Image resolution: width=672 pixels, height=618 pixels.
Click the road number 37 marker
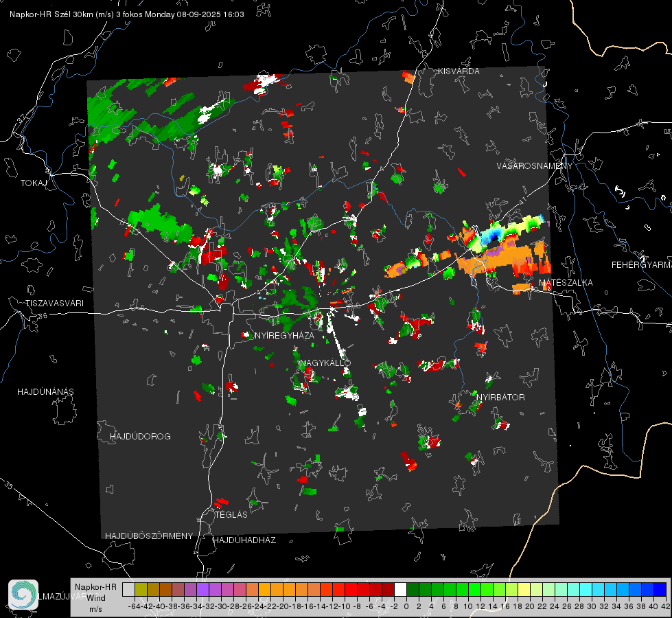click(22, 118)
